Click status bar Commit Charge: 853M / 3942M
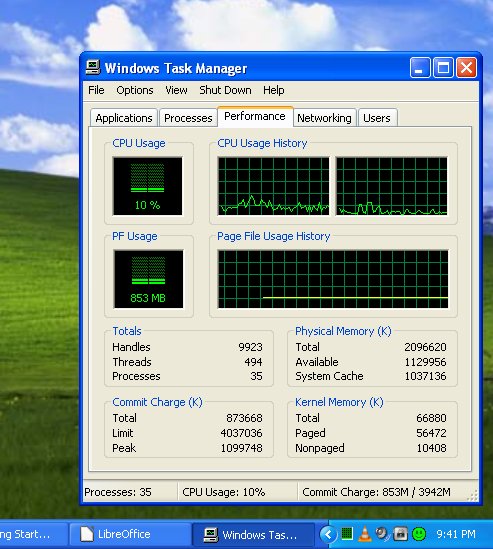493x549 pixels. (x=376, y=492)
